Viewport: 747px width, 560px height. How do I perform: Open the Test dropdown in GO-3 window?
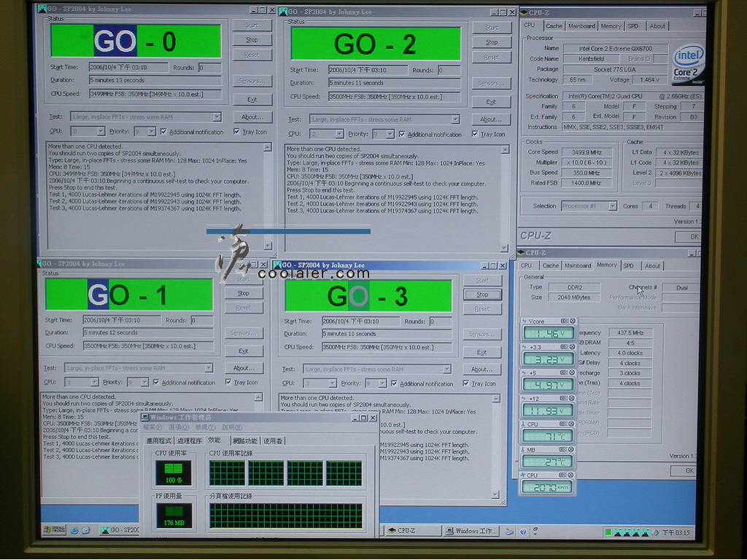click(447, 369)
